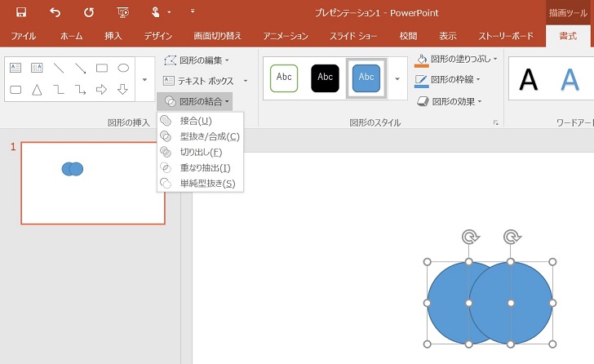Apply blue A WordArt style

[x=570, y=79]
